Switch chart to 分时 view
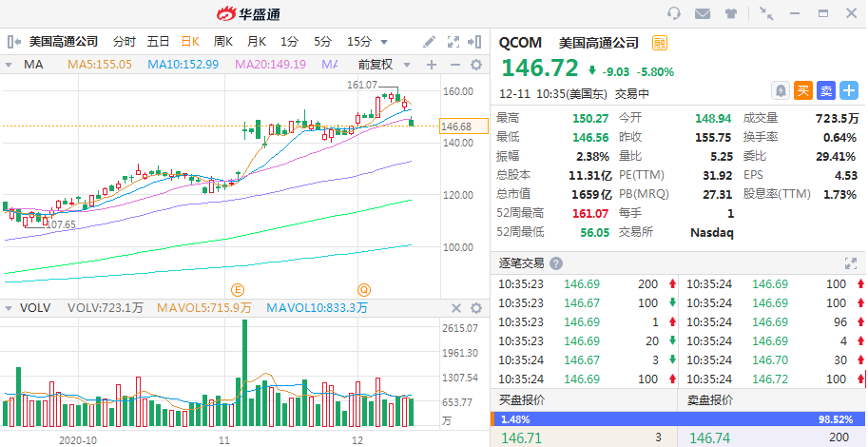 point(124,42)
